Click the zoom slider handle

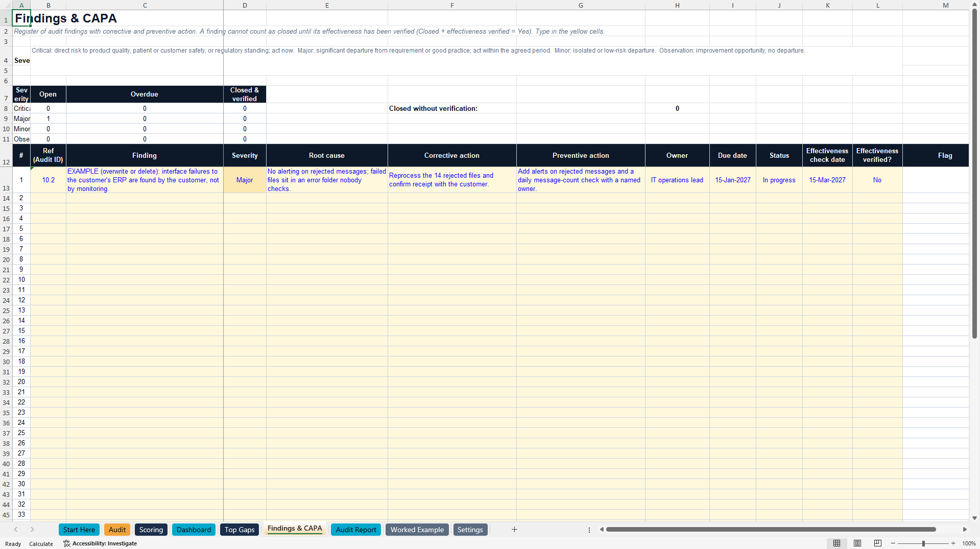(x=923, y=543)
